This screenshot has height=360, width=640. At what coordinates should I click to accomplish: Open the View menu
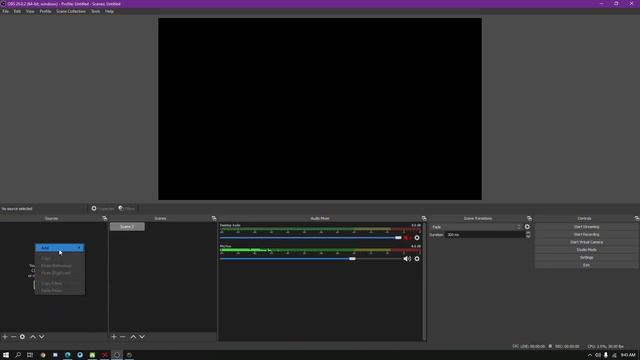tap(30, 11)
